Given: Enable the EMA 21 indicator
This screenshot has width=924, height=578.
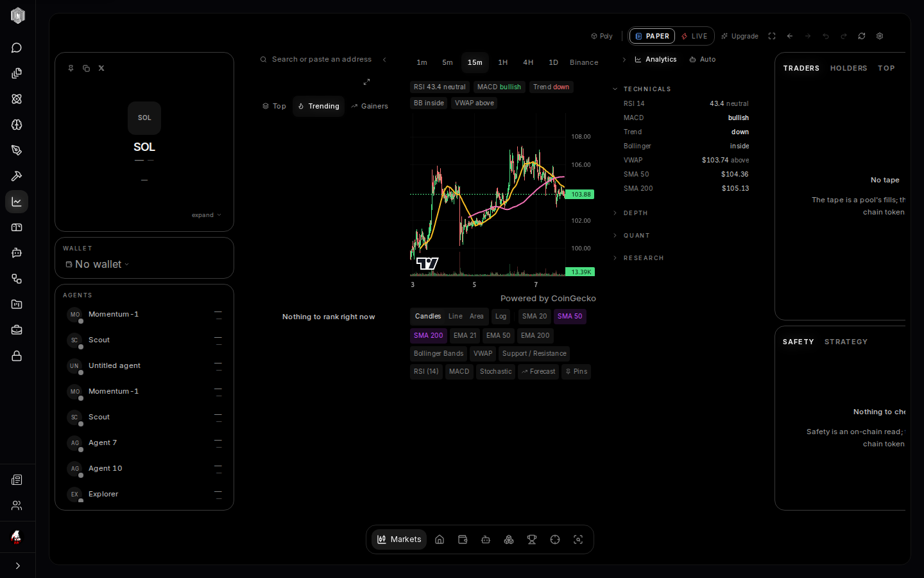Looking at the screenshot, I should [x=465, y=335].
